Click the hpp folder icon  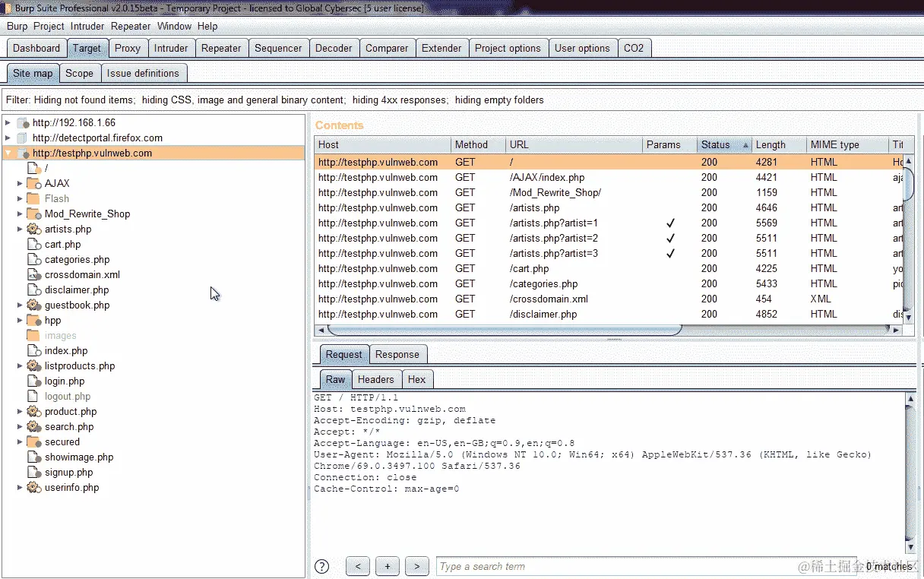[x=33, y=320]
